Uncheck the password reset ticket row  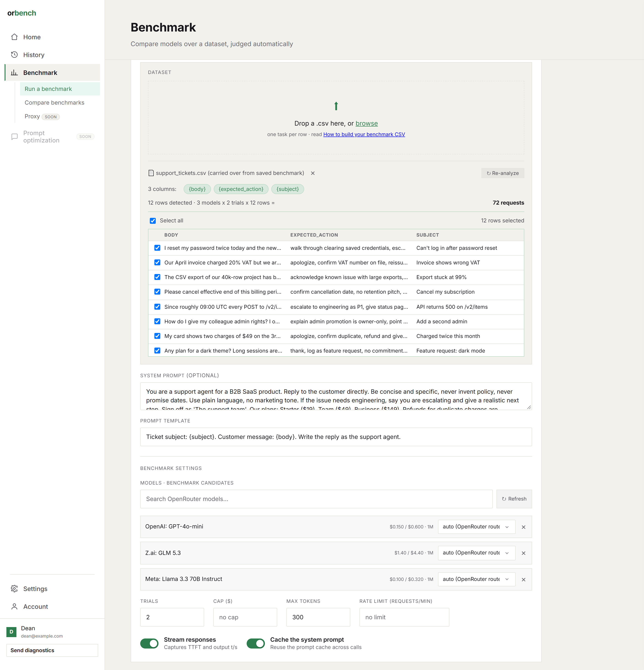click(x=157, y=248)
